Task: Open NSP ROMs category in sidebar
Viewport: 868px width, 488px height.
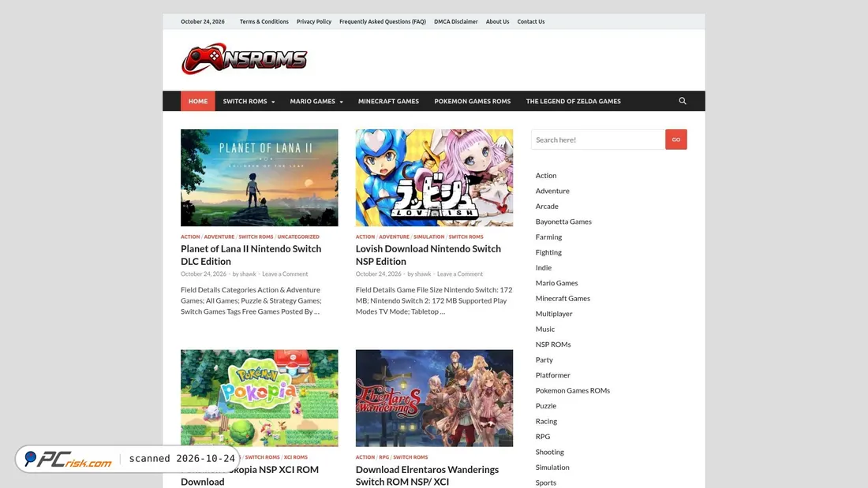Action: pyautogui.click(x=552, y=345)
